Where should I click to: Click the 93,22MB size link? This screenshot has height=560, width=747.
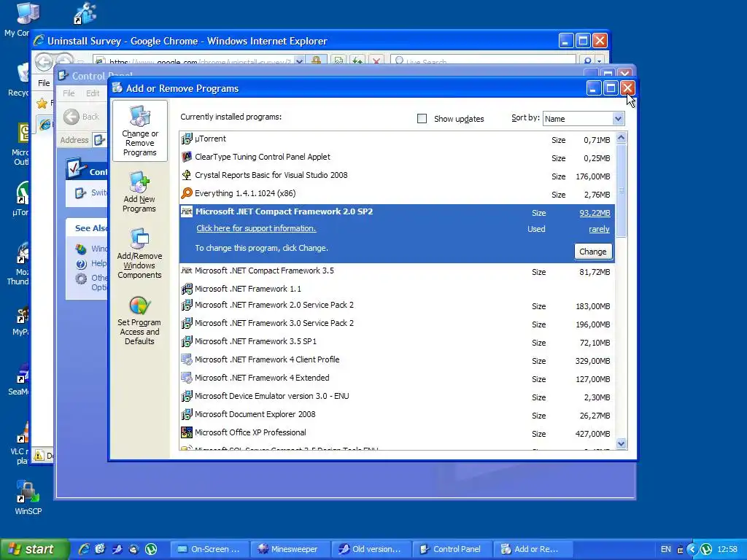point(595,213)
